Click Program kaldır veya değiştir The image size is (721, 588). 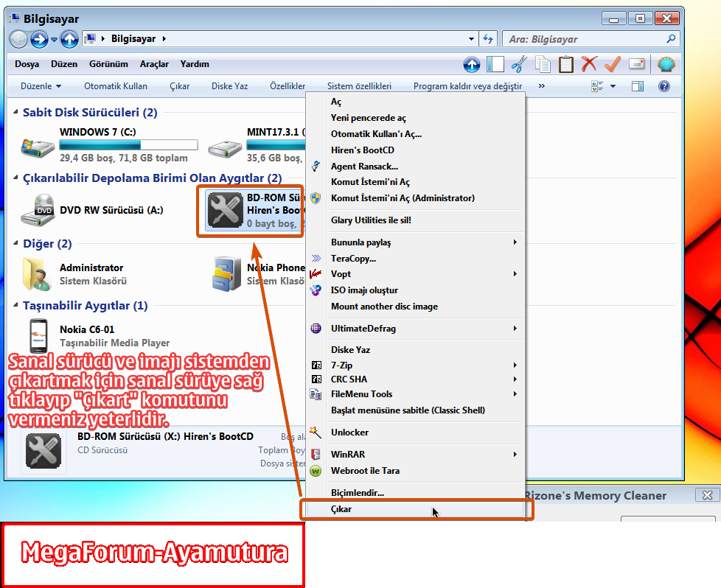(x=467, y=86)
